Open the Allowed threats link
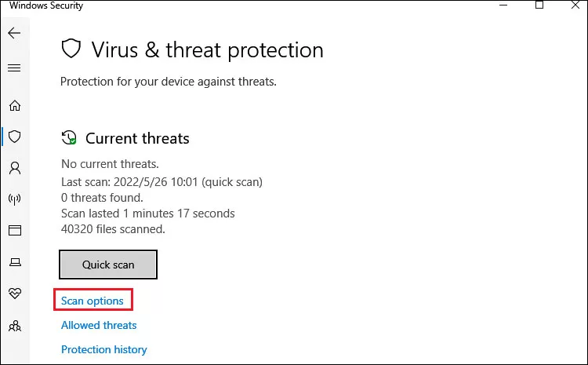The width and height of the screenshot is (588, 365). point(99,325)
